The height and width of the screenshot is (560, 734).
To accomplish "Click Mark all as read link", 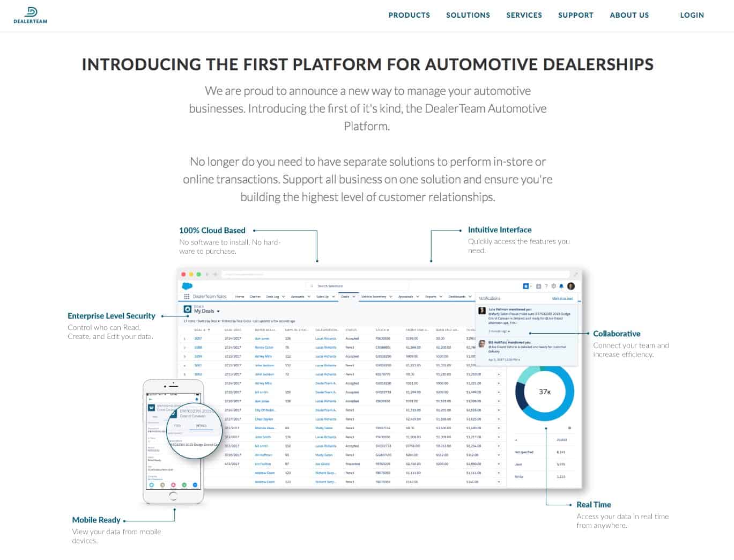I will (x=562, y=298).
